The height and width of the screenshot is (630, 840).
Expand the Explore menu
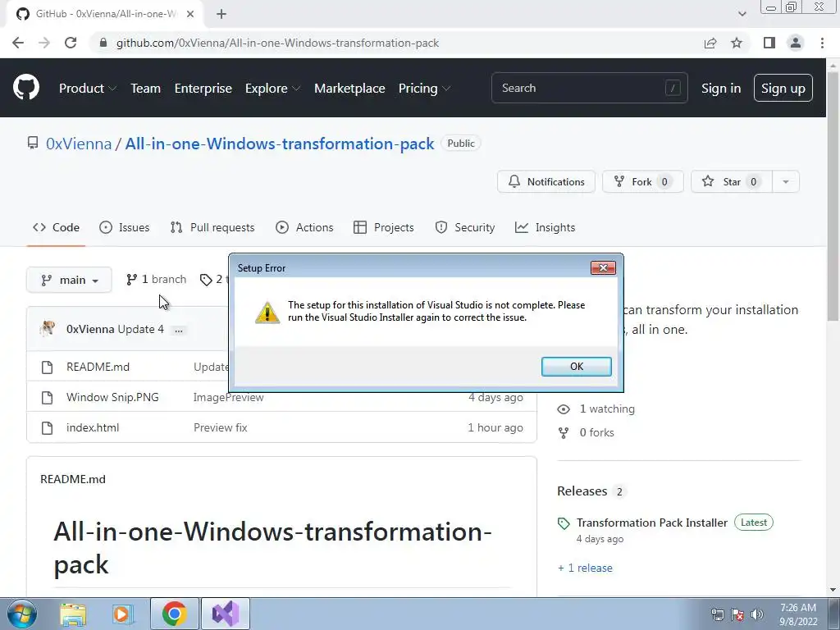(x=272, y=89)
